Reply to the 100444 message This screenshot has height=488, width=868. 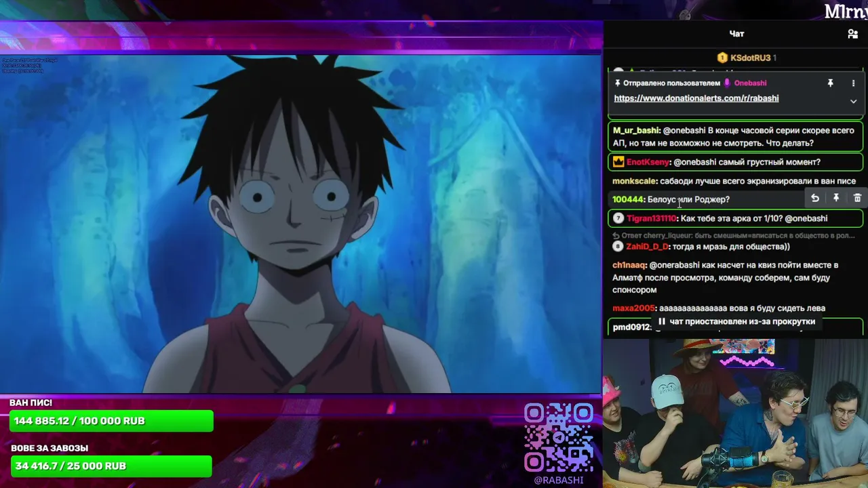click(815, 198)
